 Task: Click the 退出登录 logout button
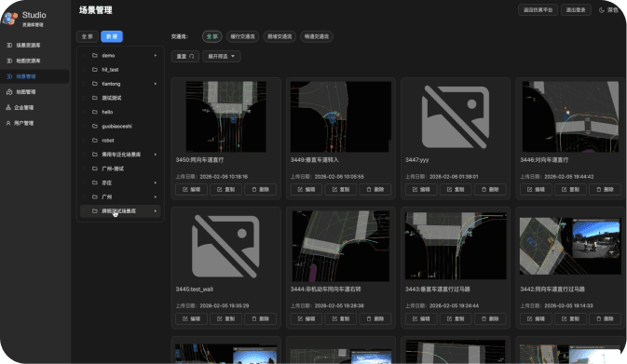pyautogui.click(x=576, y=10)
